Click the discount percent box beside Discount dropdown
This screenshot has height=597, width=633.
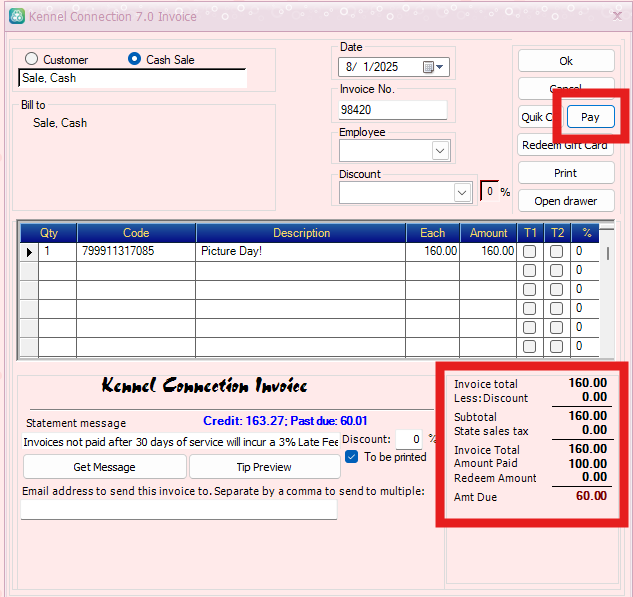pos(490,191)
